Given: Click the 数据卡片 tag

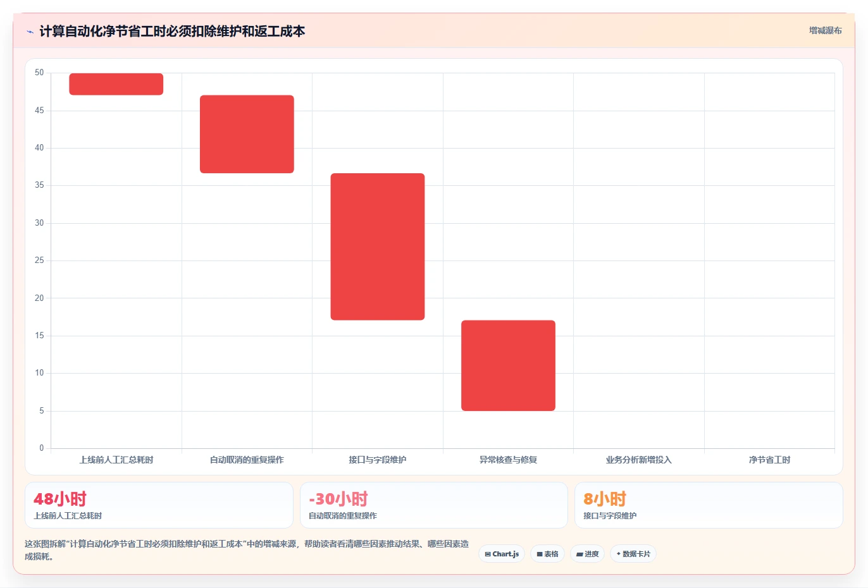Looking at the screenshot, I should click(633, 554).
